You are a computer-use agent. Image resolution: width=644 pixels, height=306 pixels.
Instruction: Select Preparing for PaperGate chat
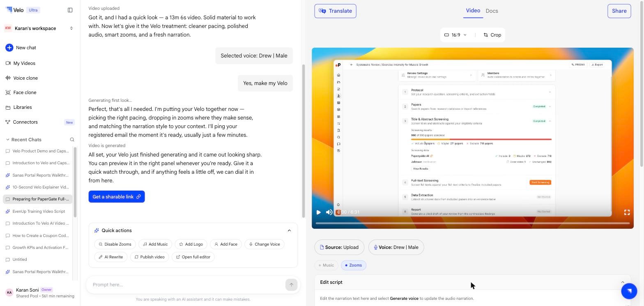tap(37, 199)
